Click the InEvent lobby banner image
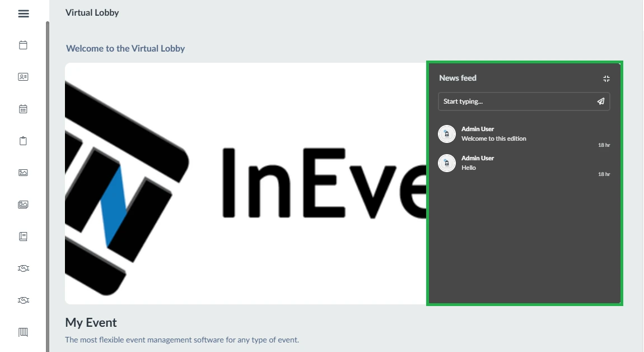 [x=246, y=183]
